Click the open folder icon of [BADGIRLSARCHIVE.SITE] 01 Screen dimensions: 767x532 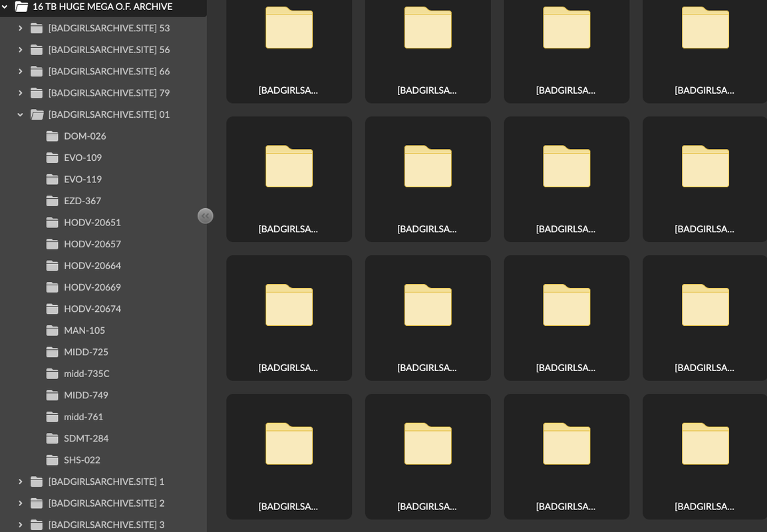pos(37,114)
